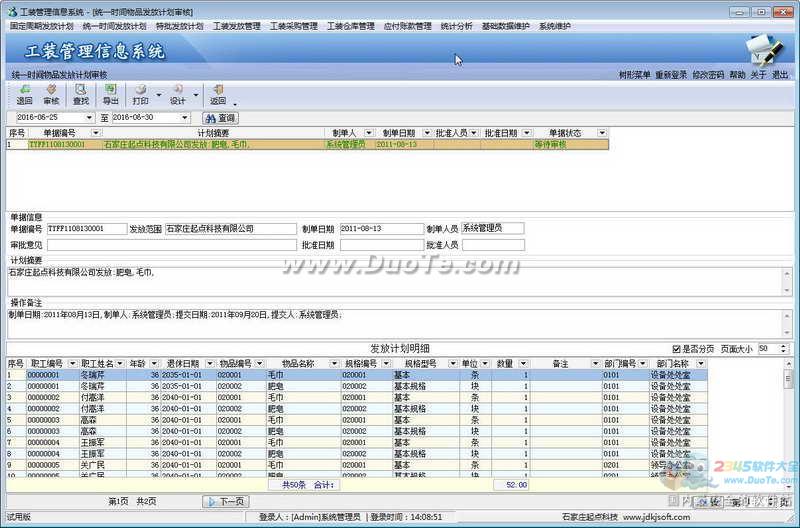Open the 查找 (find) tool
The image size is (800, 528).
pos(81,94)
